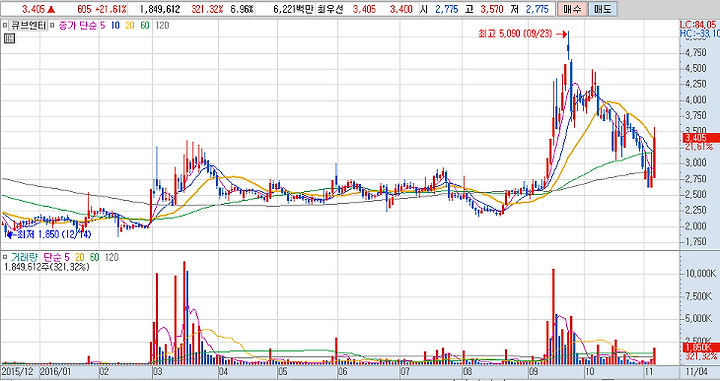This screenshot has height=381, width=720.
Task: Select the 20-day price moving average label
Action: (130, 26)
